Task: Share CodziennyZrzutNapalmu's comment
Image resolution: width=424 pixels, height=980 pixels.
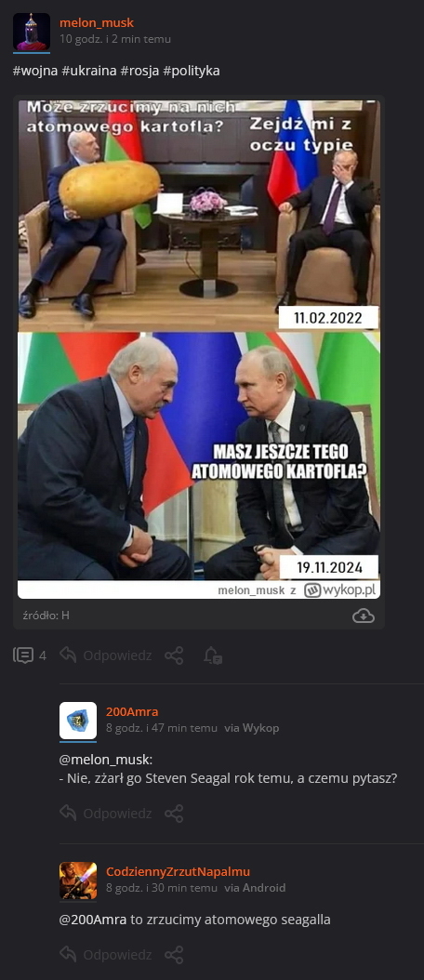Action: click(x=174, y=955)
